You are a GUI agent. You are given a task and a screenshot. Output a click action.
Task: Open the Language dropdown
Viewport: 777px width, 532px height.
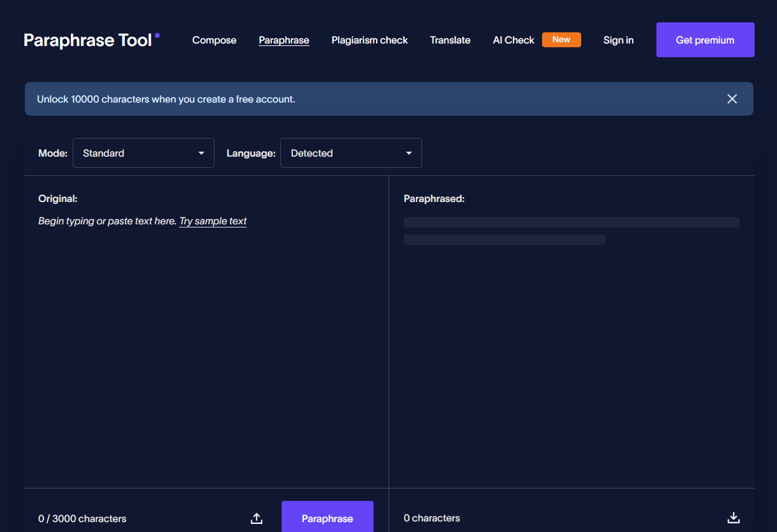[x=351, y=153]
